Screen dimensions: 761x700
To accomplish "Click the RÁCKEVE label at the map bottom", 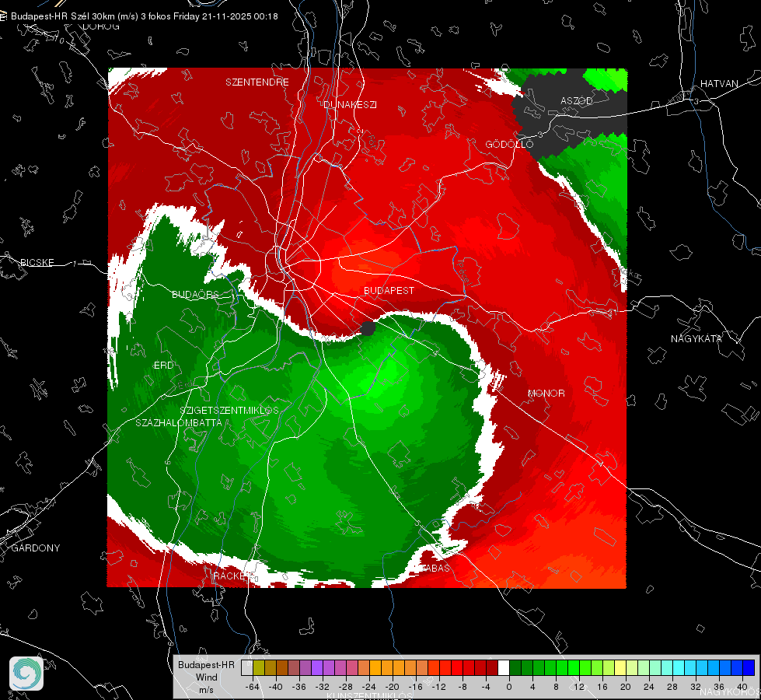I will pyautogui.click(x=233, y=576).
